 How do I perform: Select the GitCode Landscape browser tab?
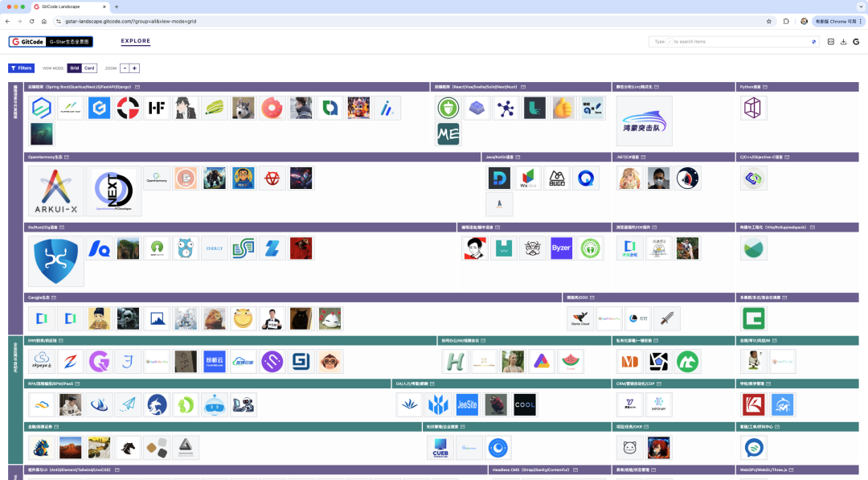[70, 6]
